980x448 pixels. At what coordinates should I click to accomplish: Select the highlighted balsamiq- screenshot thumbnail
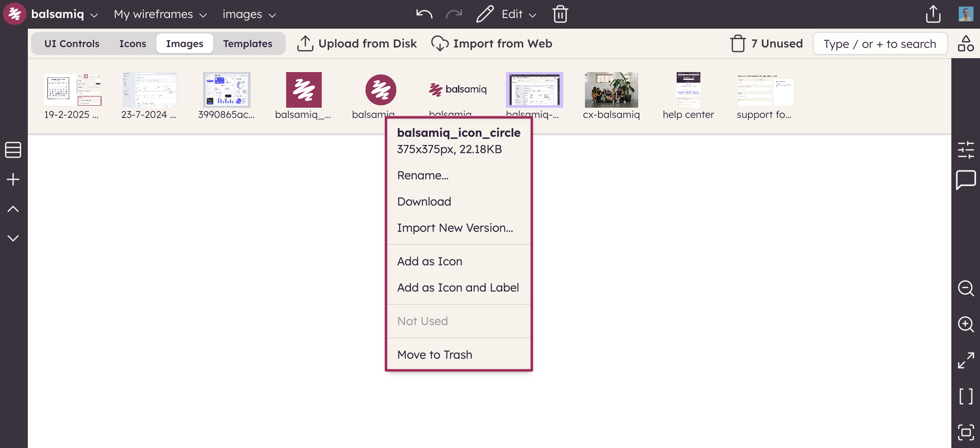tap(535, 90)
